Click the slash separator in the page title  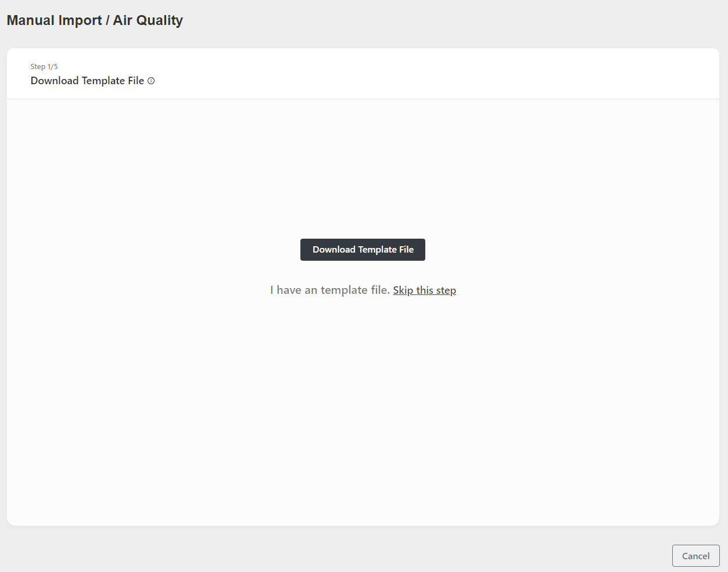pyautogui.click(x=107, y=20)
